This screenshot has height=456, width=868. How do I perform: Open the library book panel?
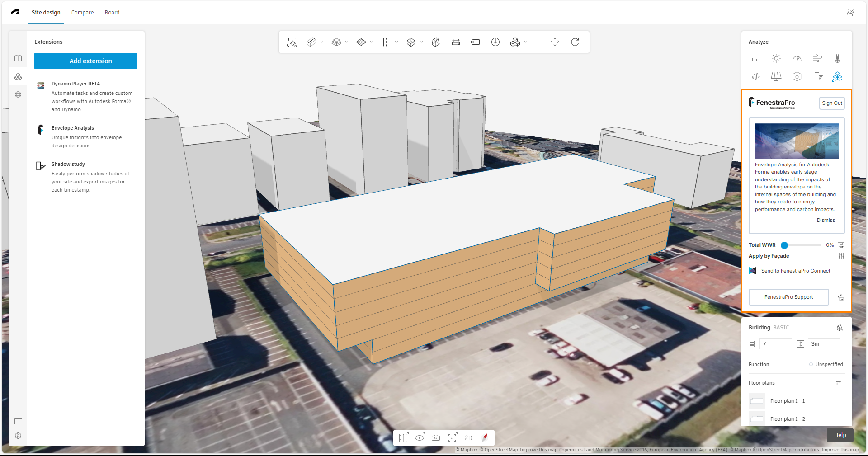[x=18, y=58]
